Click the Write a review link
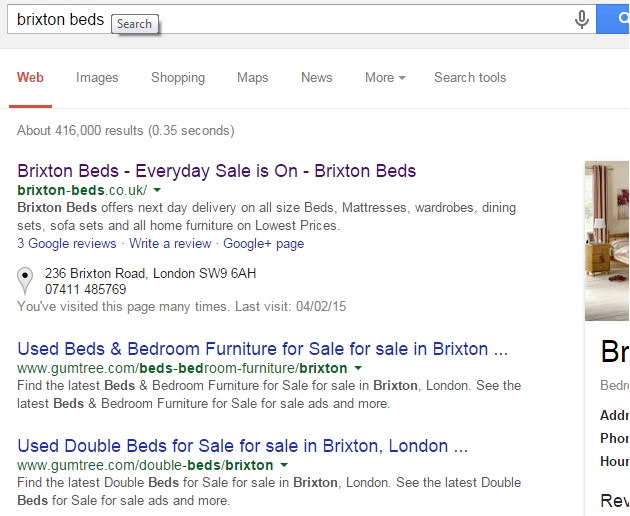The height and width of the screenshot is (516, 630). (x=170, y=243)
